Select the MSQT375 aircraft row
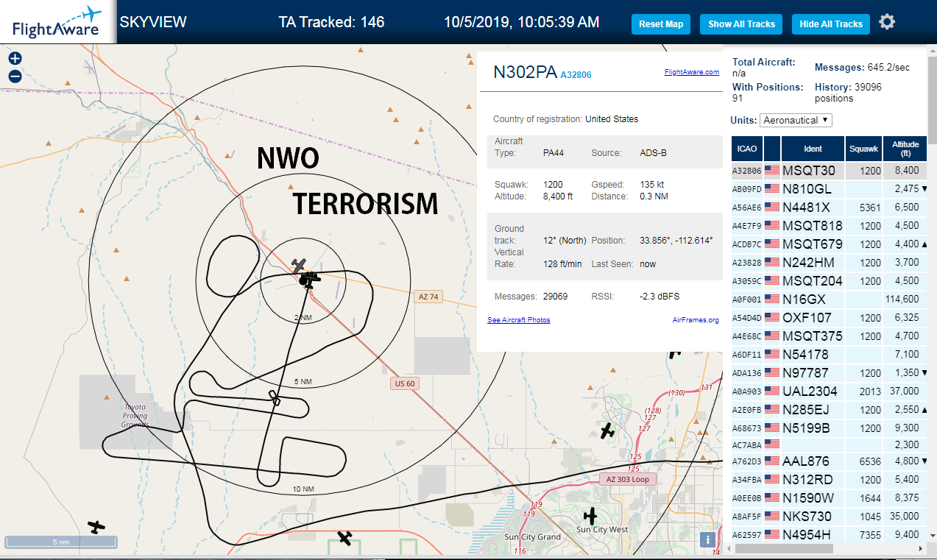Screen dimensions: 937x560 (829, 336)
